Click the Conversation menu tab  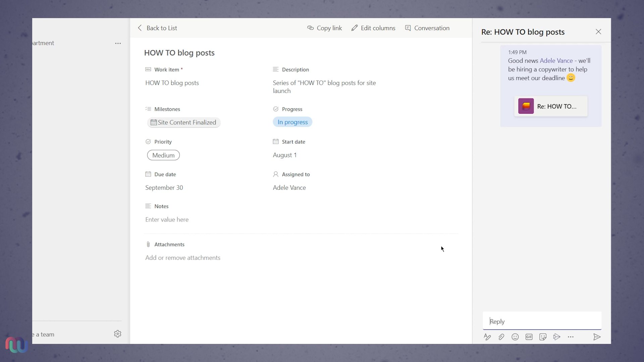(x=427, y=28)
